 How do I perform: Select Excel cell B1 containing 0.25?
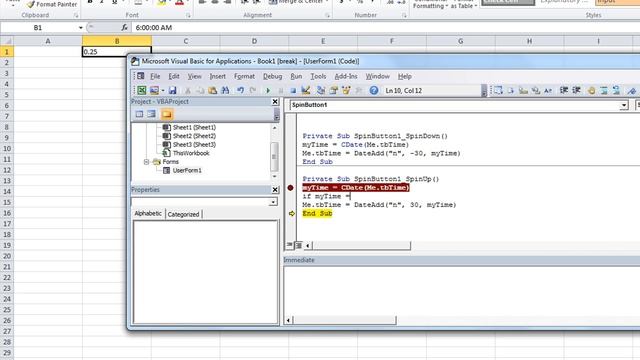pyautogui.click(x=117, y=52)
